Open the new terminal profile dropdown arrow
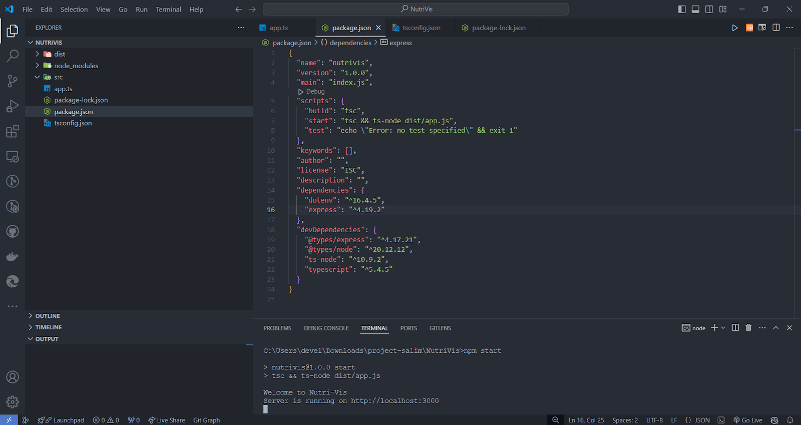Image resolution: width=802 pixels, height=426 pixels. tap(723, 328)
